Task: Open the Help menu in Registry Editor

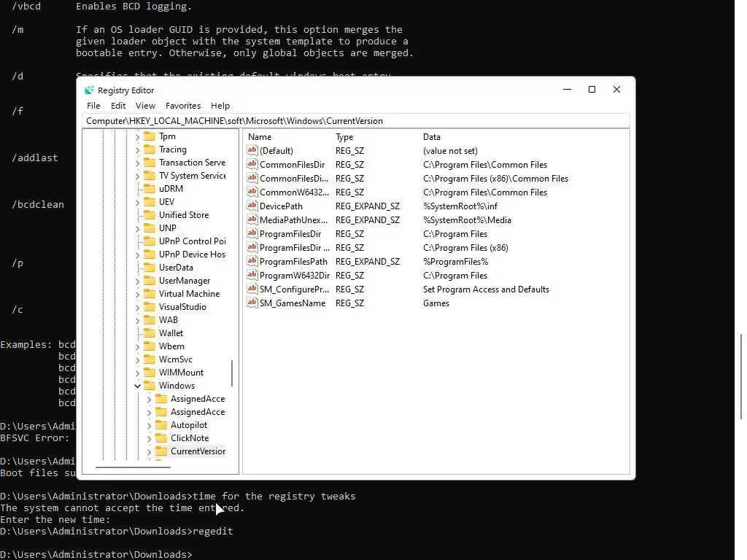Action: tap(220, 106)
